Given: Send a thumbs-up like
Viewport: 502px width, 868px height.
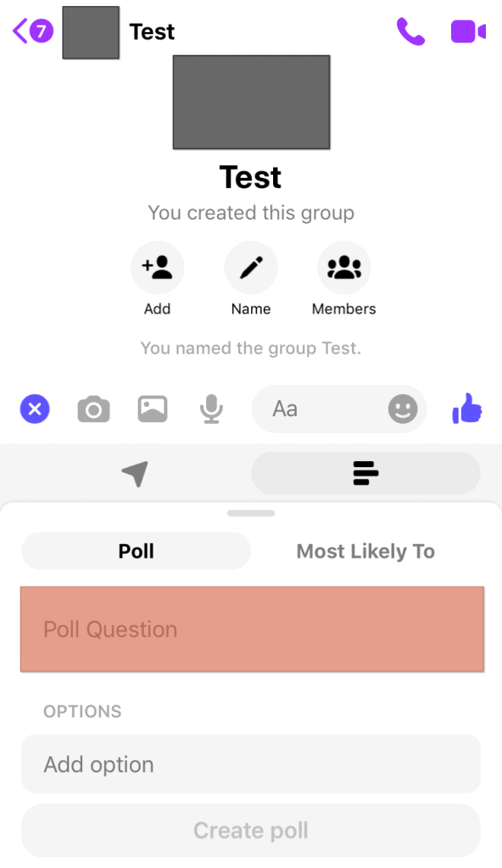Looking at the screenshot, I should pos(467,409).
